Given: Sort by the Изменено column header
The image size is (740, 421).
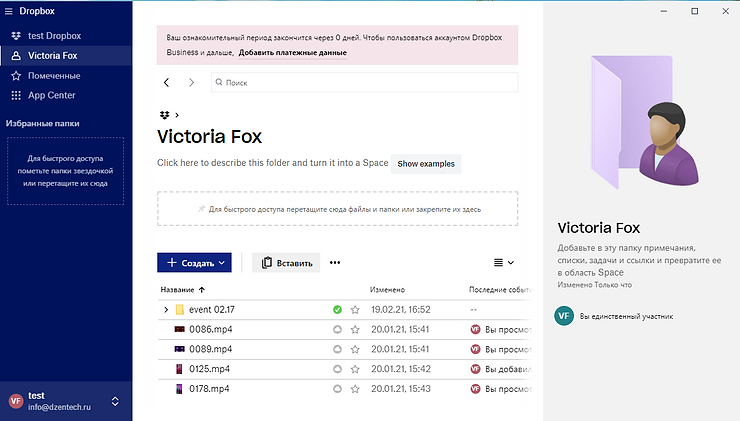Looking at the screenshot, I should tap(387, 290).
